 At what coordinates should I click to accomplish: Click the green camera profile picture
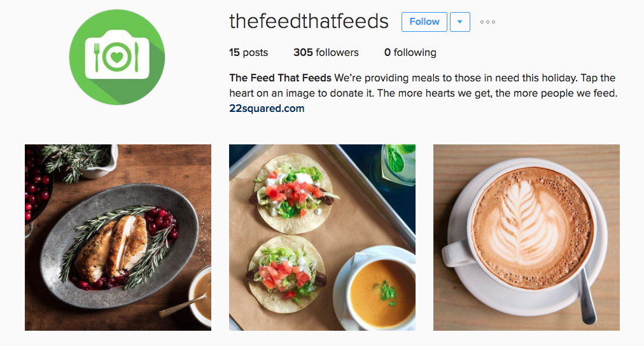point(117,57)
